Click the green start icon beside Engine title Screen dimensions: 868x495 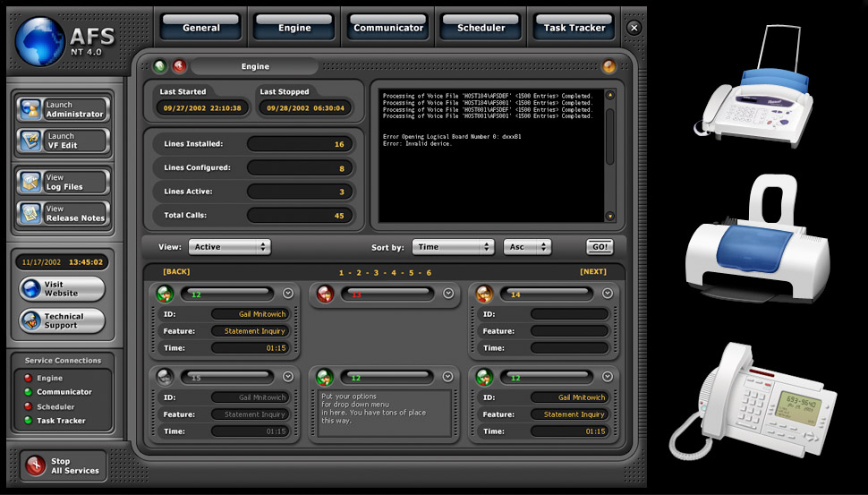pyautogui.click(x=160, y=66)
